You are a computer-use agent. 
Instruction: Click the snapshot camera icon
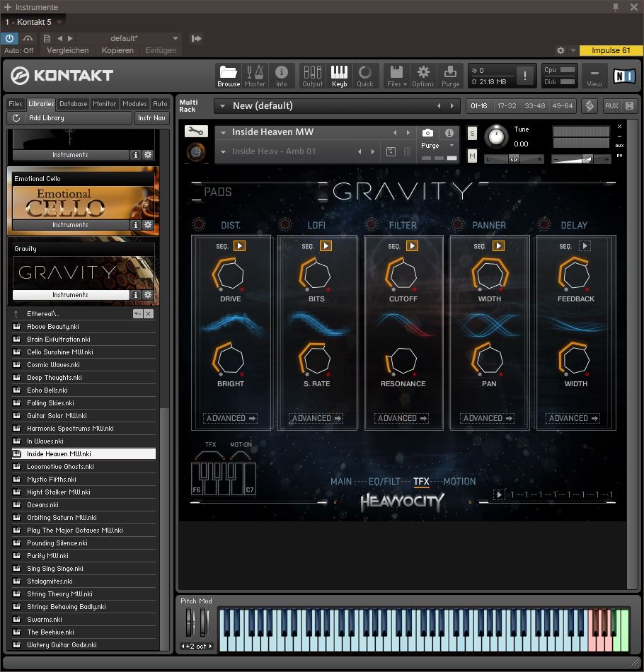pyautogui.click(x=427, y=133)
